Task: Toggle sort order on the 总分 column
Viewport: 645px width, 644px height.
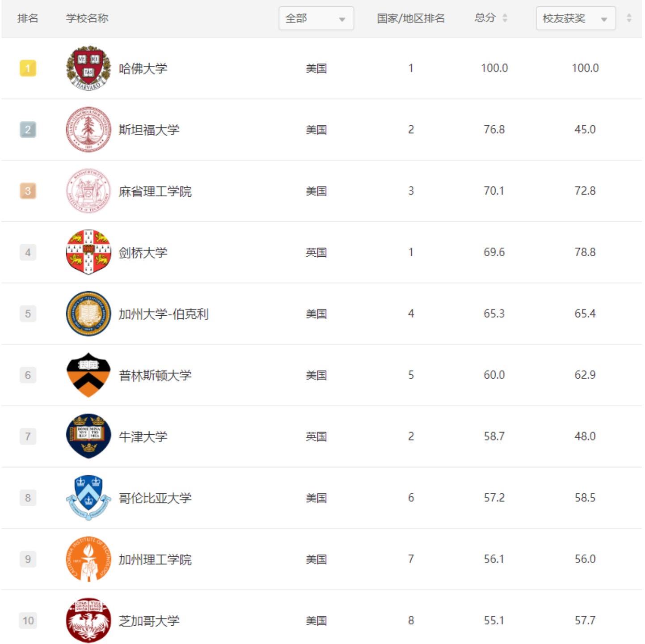Action: tap(506, 18)
